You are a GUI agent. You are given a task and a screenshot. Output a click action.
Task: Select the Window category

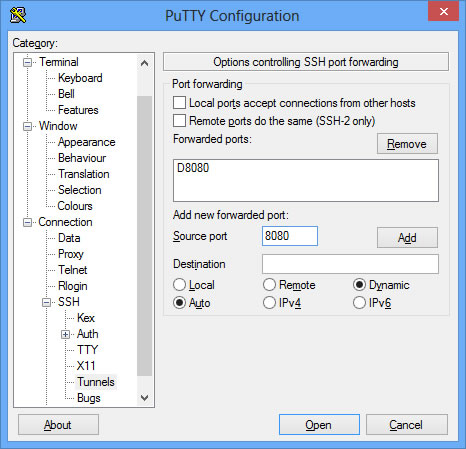click(x=58, y=126)
